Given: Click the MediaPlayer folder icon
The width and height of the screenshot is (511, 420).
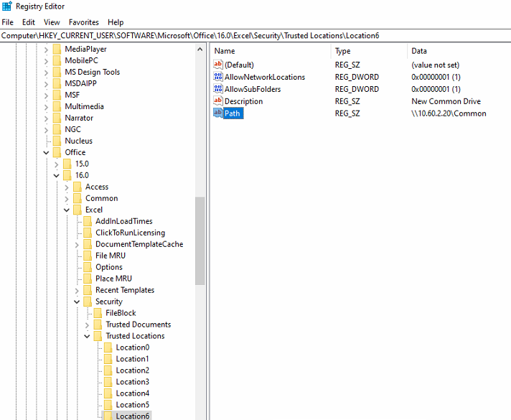Looking at the screenshot, I should click(57, 49).
